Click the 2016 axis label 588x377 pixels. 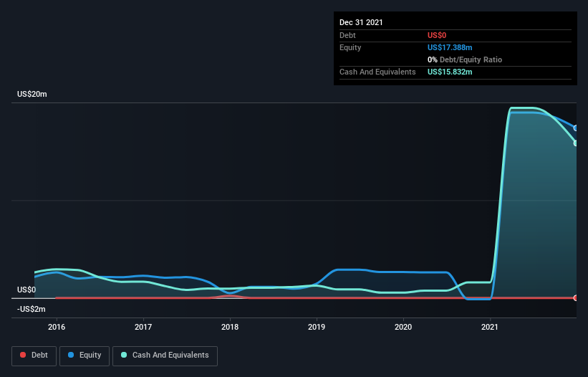[57, 327]
